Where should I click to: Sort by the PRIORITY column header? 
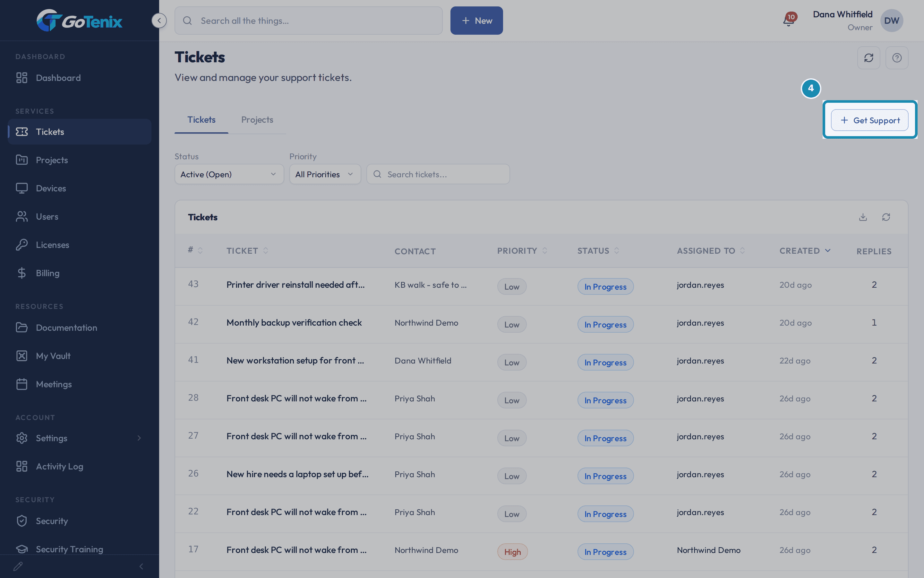(x=522, y=251)
